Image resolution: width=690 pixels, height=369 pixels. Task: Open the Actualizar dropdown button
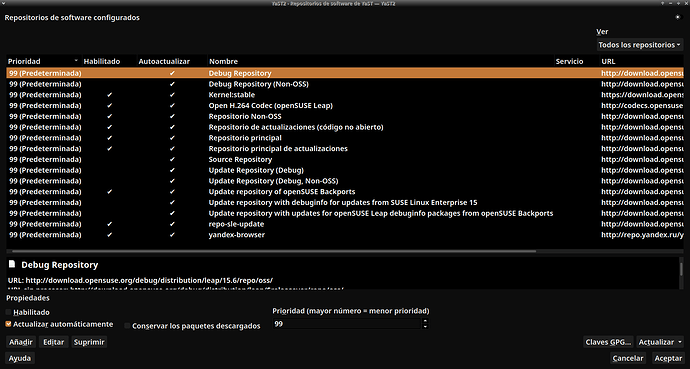tap(660, 342)
